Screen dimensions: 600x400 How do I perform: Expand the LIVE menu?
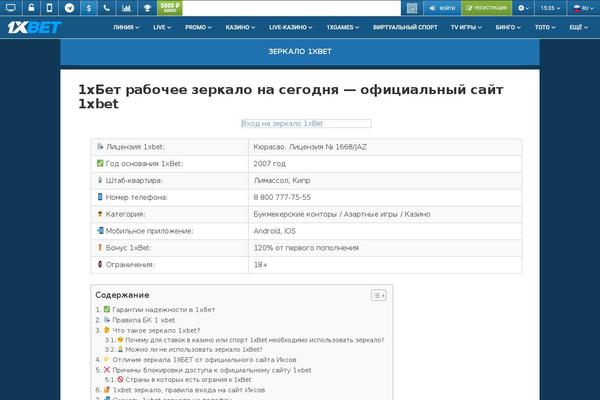(x=162, y=27)
